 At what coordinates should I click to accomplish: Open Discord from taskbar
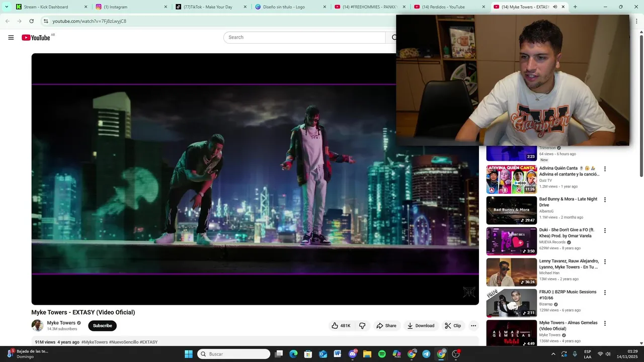pyautogui.click(x=353, y=354)
